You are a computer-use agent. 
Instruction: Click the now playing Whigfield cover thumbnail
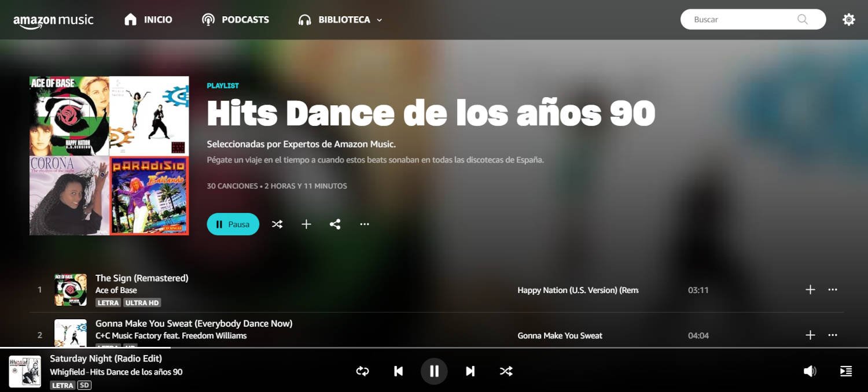point(25,371)
